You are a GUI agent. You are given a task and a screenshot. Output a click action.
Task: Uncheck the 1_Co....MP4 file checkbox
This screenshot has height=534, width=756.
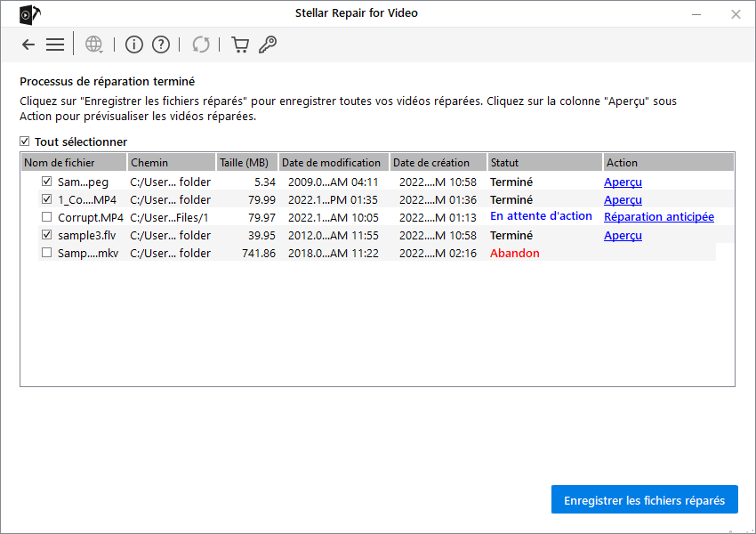(x=47, y=199)
